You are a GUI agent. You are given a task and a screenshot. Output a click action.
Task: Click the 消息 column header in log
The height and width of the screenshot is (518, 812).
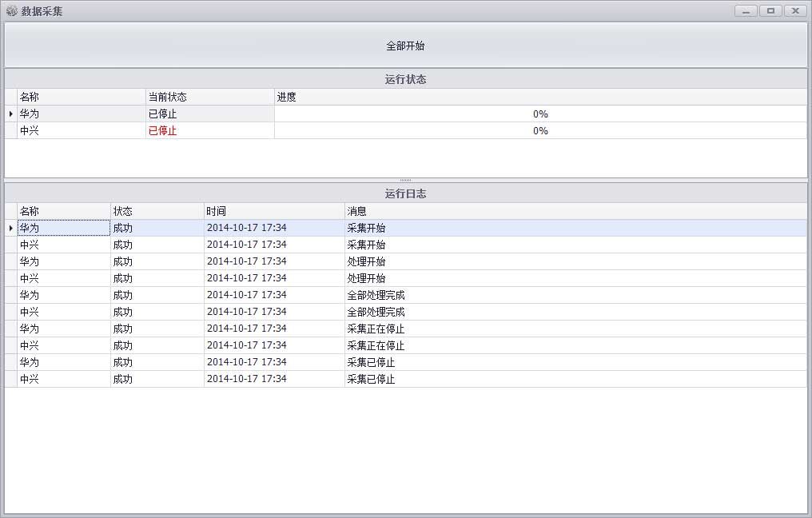[575, 211]
